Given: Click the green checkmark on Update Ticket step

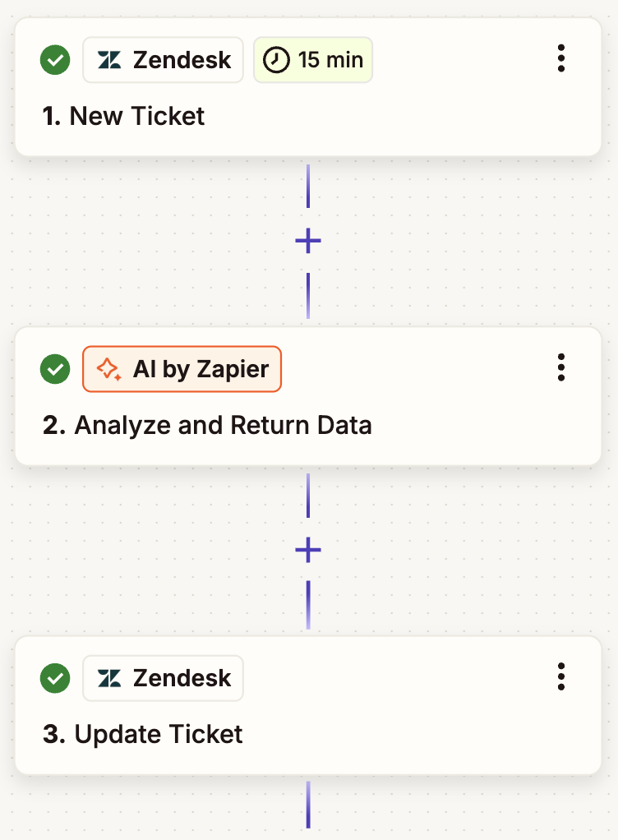Looking at the screenshot, I should pyautogui.click(x=55, y=677).
